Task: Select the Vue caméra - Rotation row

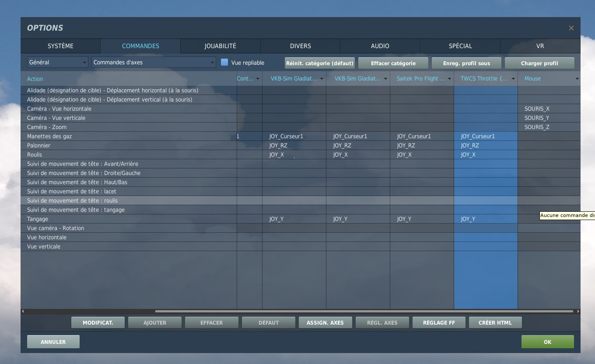Action: (x=300, y=228)
